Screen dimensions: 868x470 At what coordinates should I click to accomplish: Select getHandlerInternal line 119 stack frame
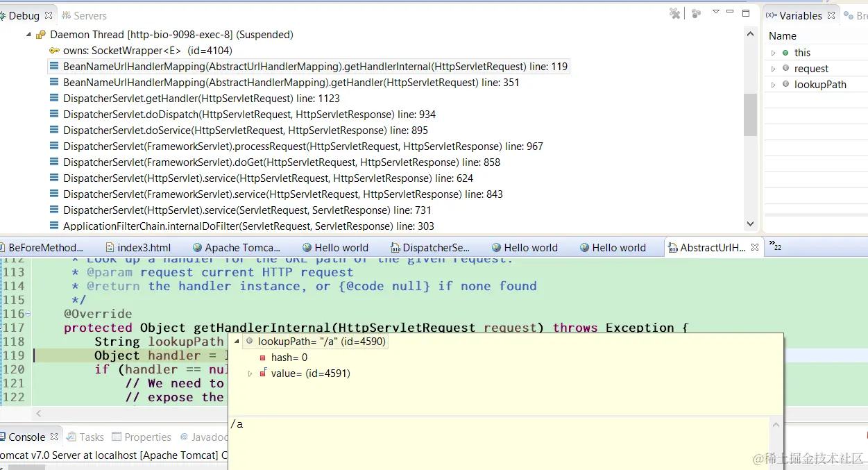[x=308, y=67]
